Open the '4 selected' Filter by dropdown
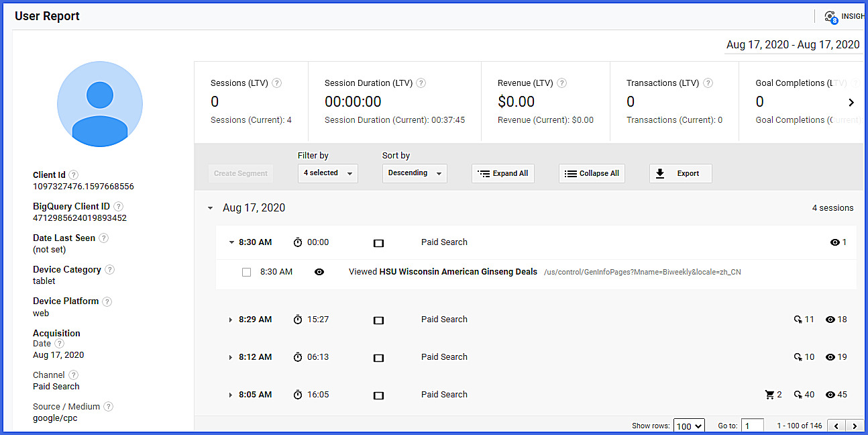868x435 pixels. pyautogui.click(x=327, y=173)
